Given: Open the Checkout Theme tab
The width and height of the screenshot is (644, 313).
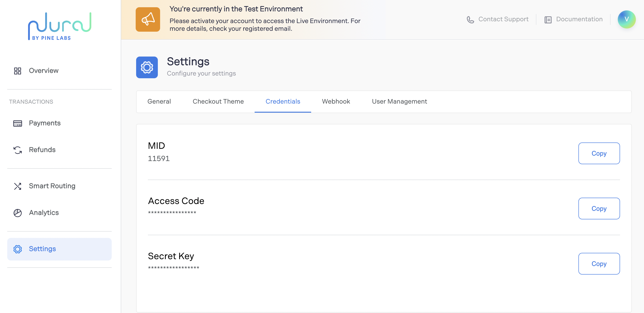Looking at the screenshot, I should (x=218, y=102).
